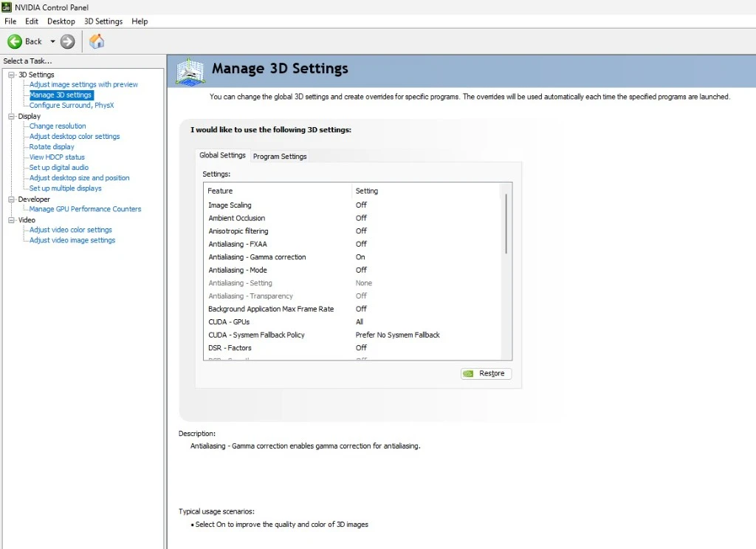Select Background Application Max Frame Rate row

tap(352, 309)
